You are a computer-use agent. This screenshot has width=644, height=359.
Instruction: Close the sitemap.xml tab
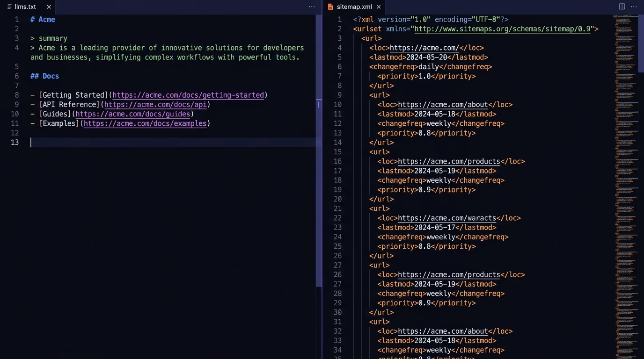pos(379,7)
